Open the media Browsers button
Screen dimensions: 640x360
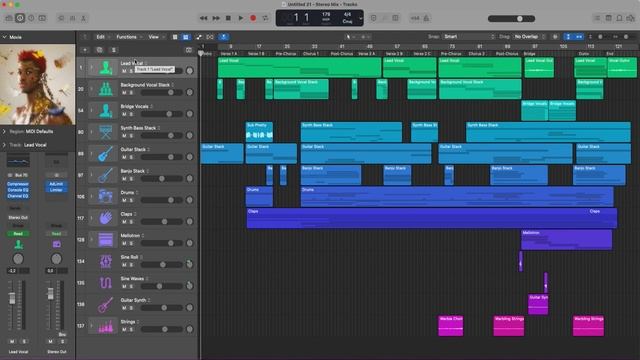(631, 18)
